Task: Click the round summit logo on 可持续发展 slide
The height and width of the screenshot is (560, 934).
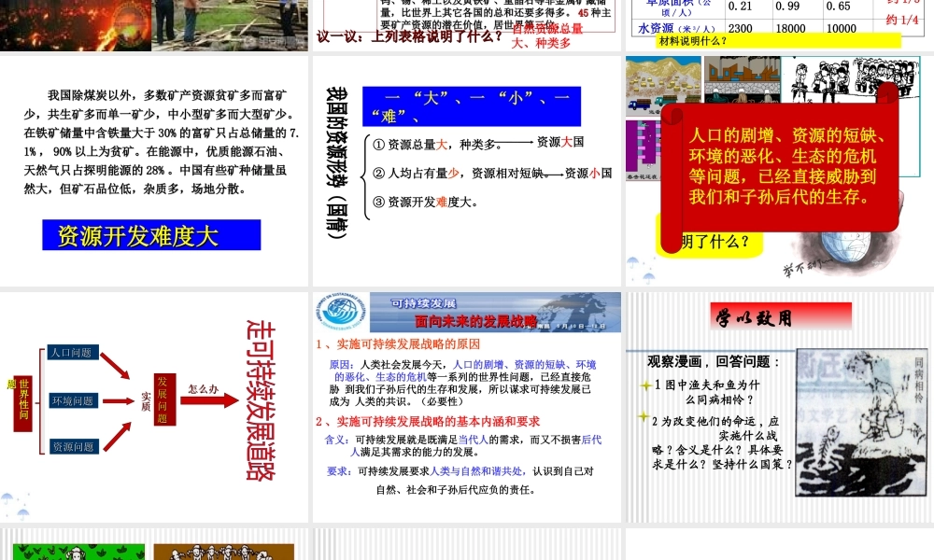Action: [341, 310]
